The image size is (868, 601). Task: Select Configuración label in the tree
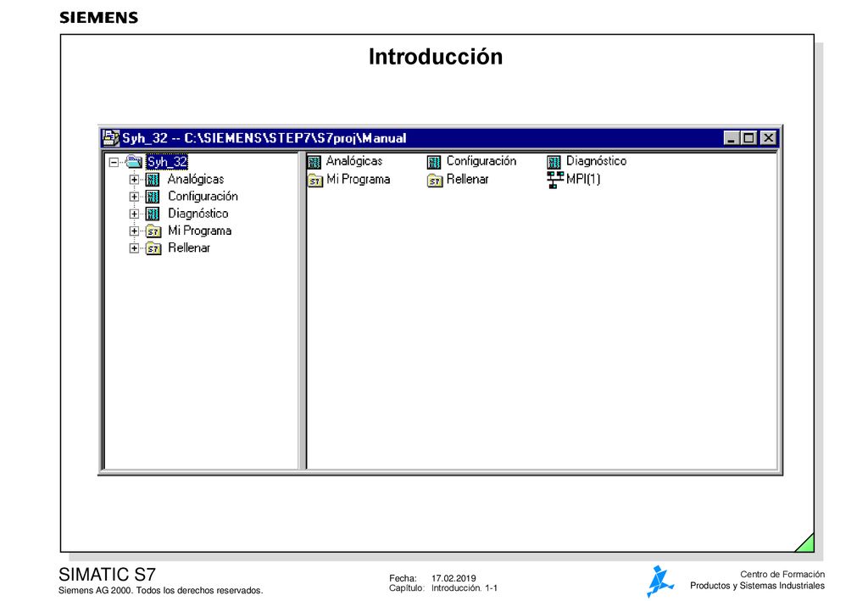[203, 196]
